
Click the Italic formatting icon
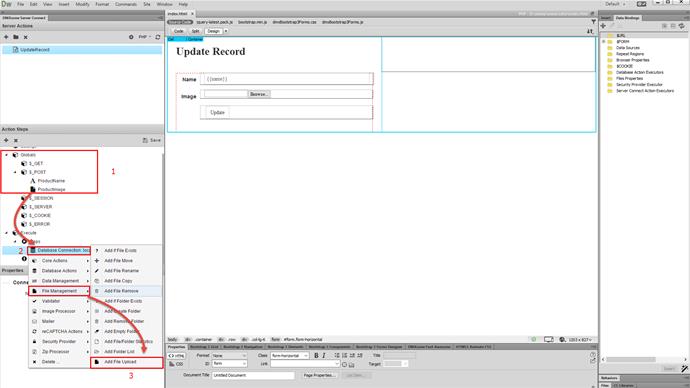point(324,355)
